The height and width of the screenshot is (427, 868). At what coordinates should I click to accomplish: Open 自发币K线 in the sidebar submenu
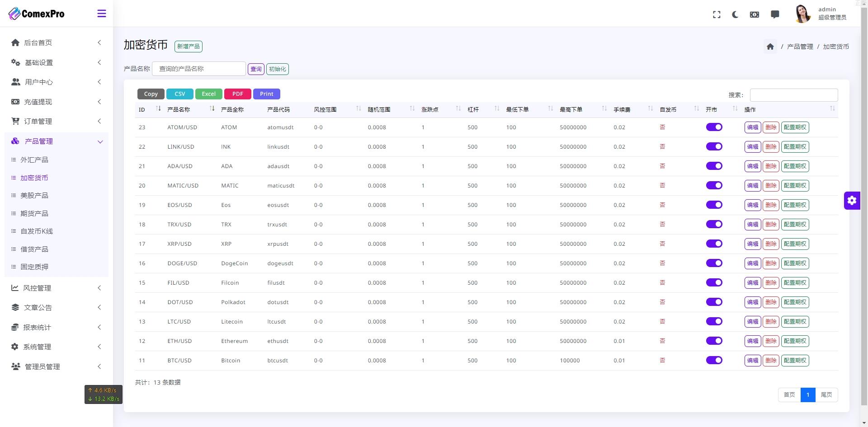[x=37, y=231]
